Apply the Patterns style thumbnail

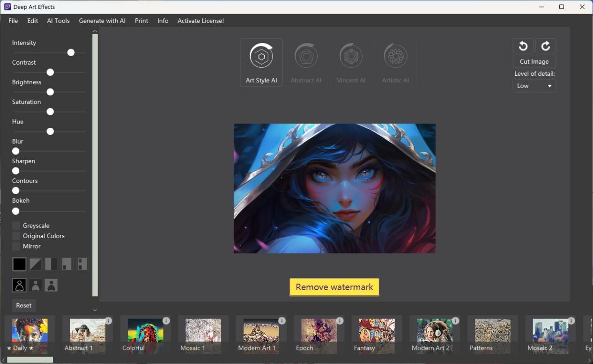click(x=493, y=335)
